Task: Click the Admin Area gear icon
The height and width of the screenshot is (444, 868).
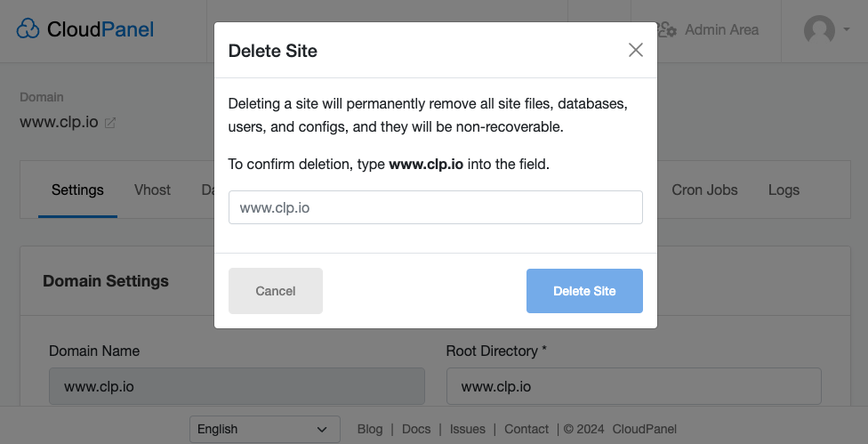Action: click(x=667, y=30)
